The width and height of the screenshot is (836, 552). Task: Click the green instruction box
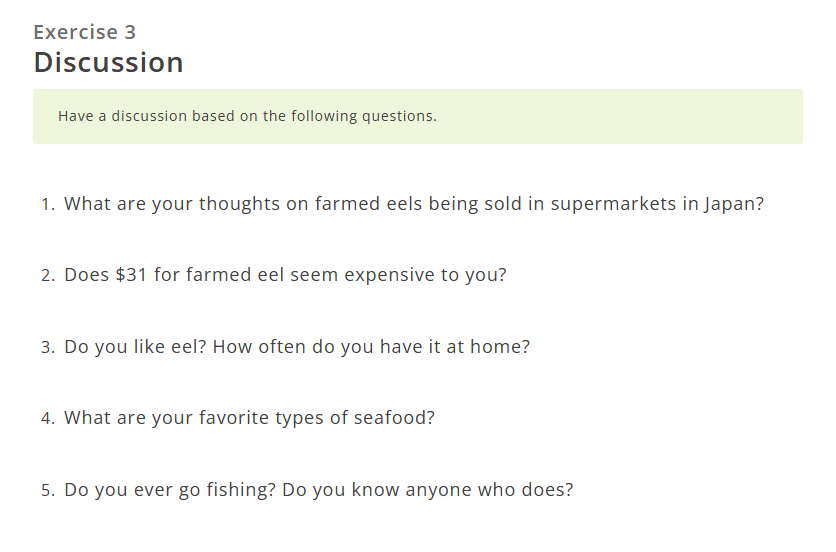point(418,116)
